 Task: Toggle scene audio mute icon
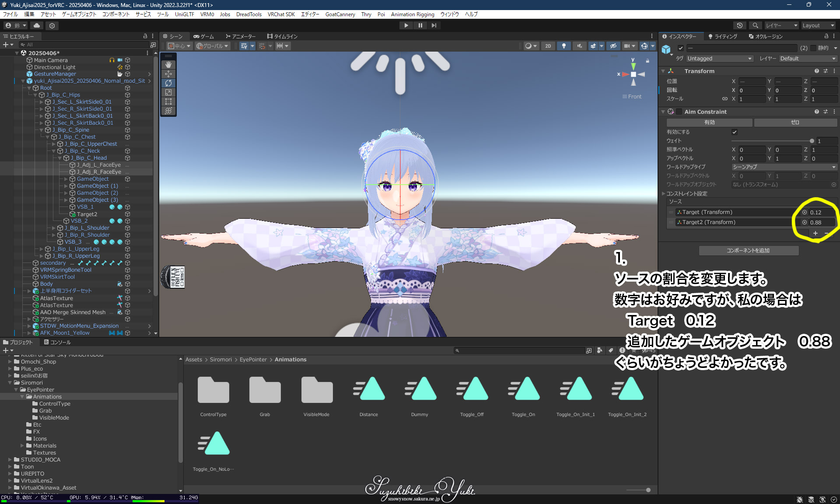tap(579, 46)
